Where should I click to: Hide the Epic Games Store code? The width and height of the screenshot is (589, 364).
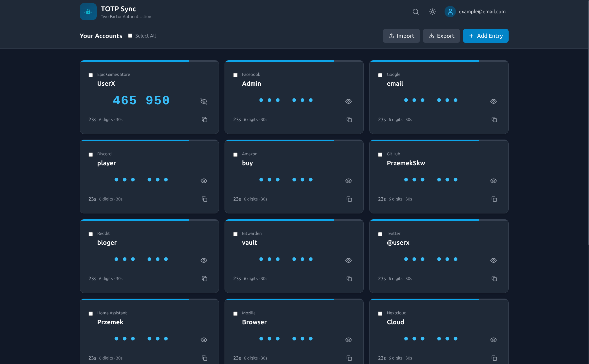204,101
